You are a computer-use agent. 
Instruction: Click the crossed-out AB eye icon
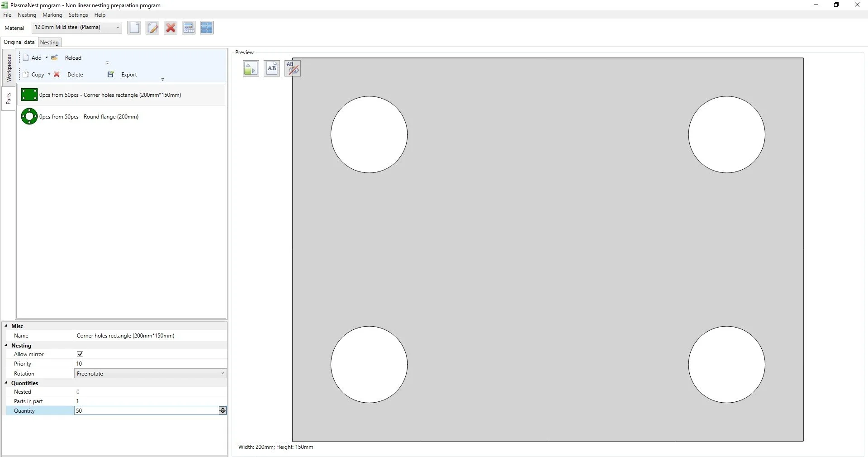[293, 68]
